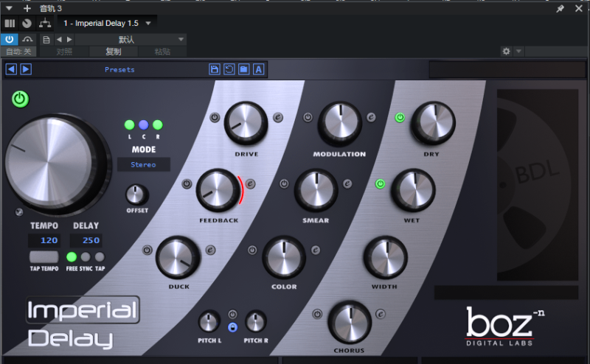The image size is (590, 364).
Task: Enable the Drive section power toggle
Action: tap(215, 117)
